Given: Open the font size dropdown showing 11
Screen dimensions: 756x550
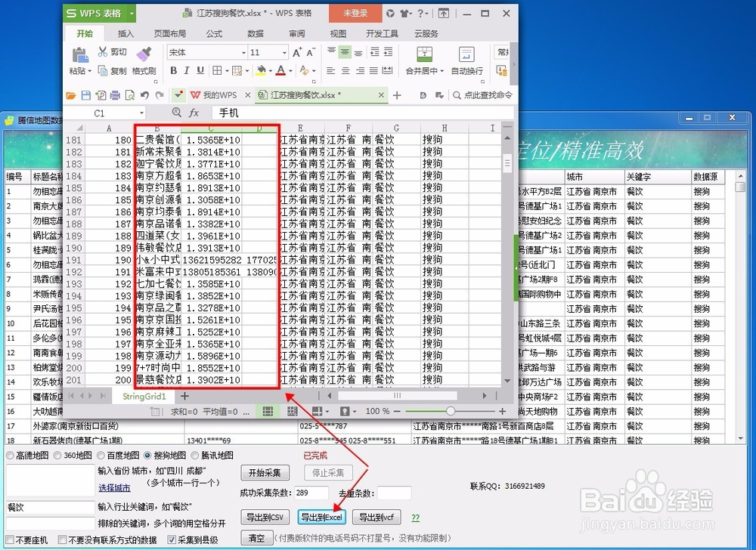Looking at the screenshot, I should [x=265, y=52].
